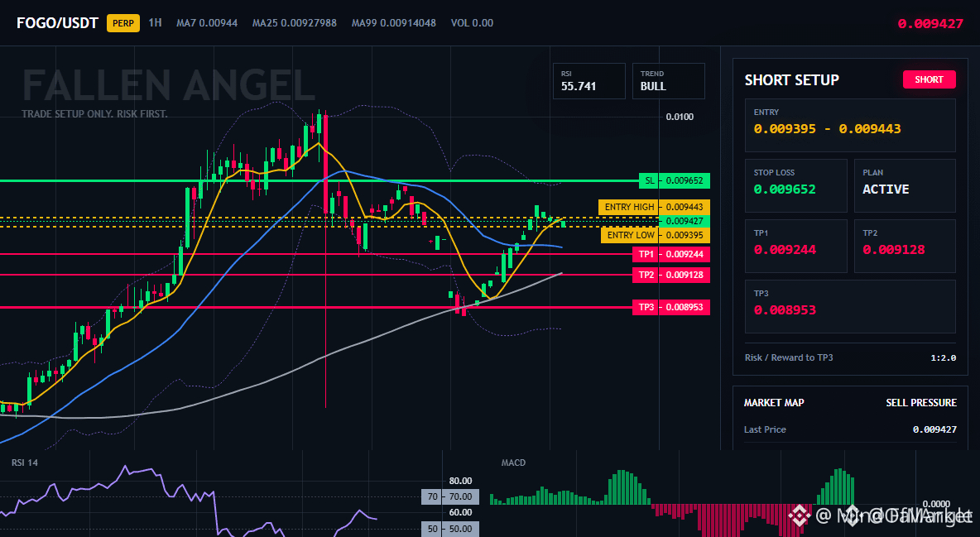Click the Last Price value 0.009427
Screen dimensions: 980x537
(x=934, y=429)
